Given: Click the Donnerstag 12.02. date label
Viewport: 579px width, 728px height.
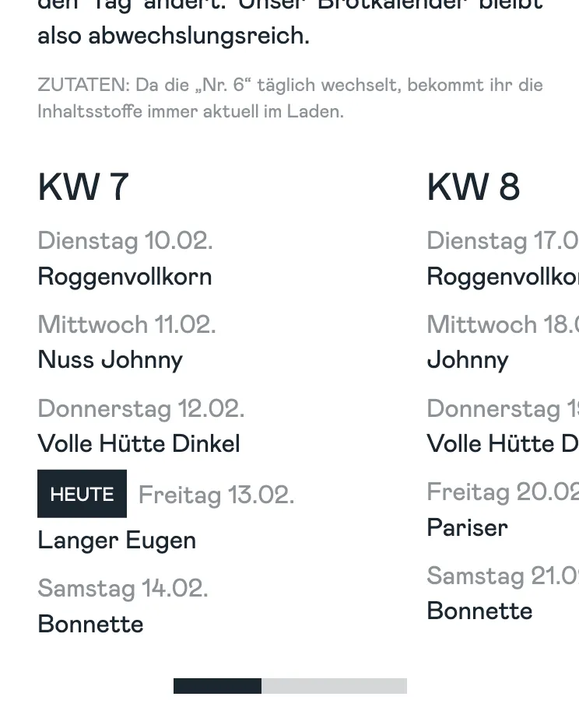Looking at the screenshot, I should tap(141, 408).
